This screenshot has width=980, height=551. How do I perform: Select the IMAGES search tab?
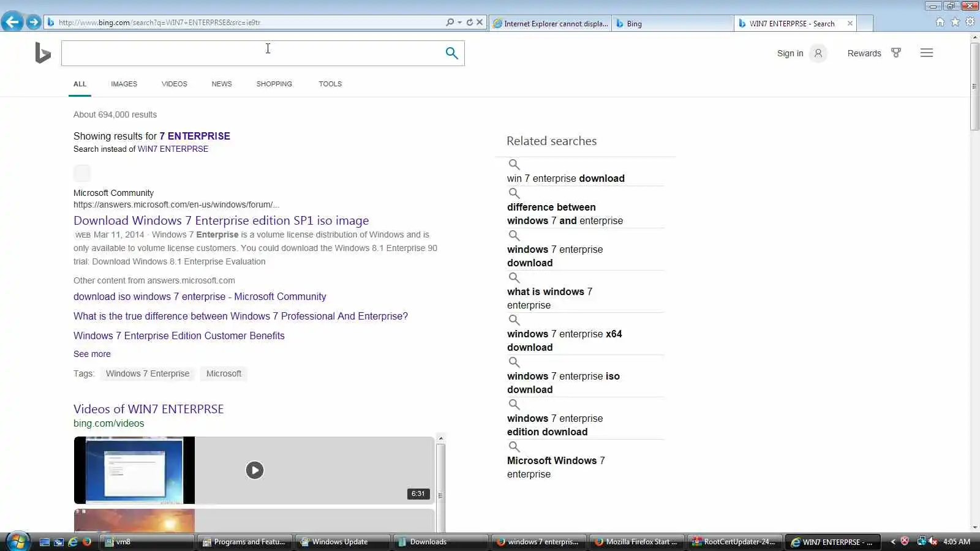124,84
